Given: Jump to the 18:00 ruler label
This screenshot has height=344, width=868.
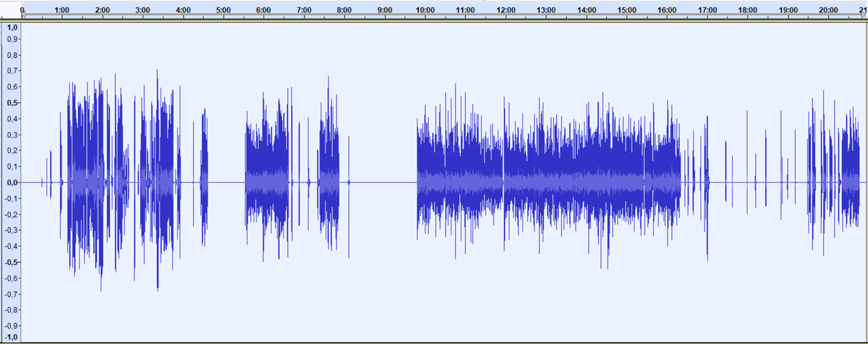Looking at the screenshot, I should 748,11.
